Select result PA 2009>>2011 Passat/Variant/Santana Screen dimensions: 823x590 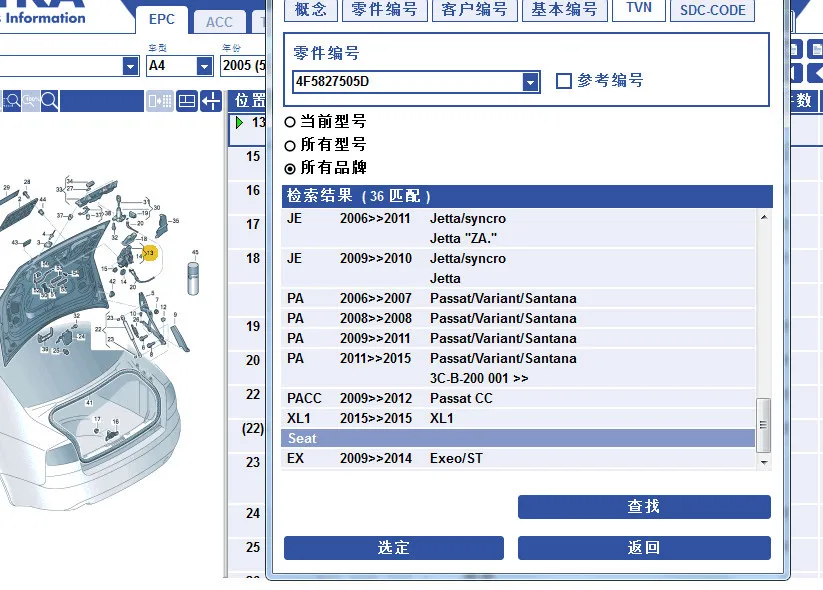[x=518, y=338]
